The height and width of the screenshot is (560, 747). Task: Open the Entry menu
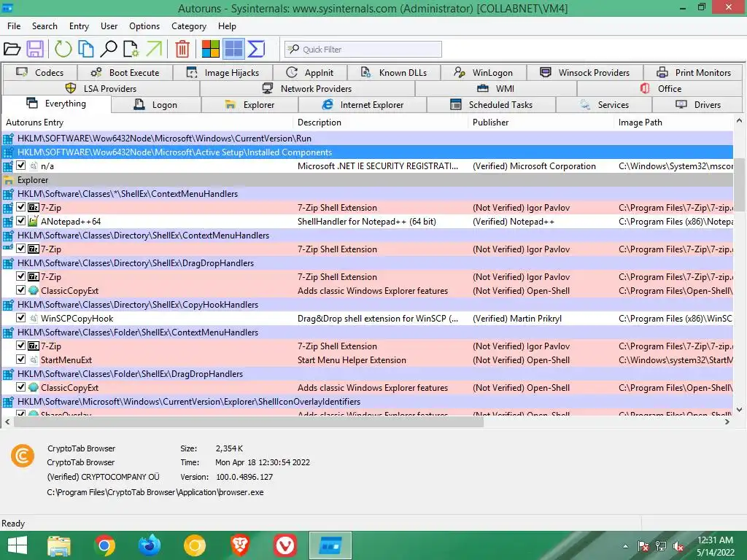click(x=79, y=26)
